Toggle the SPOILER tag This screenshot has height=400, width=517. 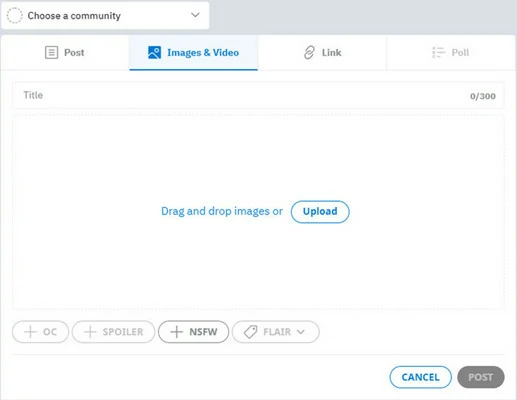[114, 332]
